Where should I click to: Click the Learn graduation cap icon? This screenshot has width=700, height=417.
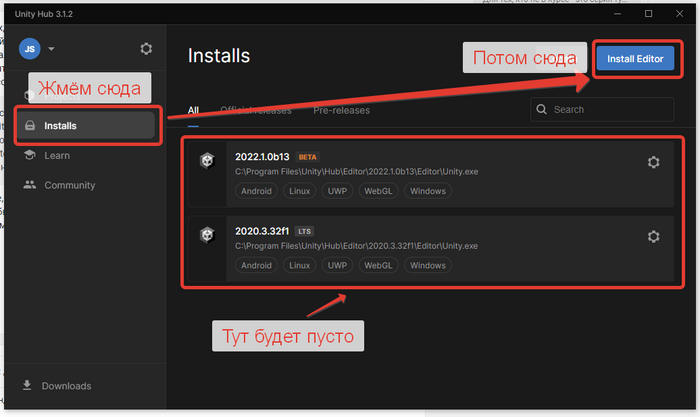[x=30, y=155]
